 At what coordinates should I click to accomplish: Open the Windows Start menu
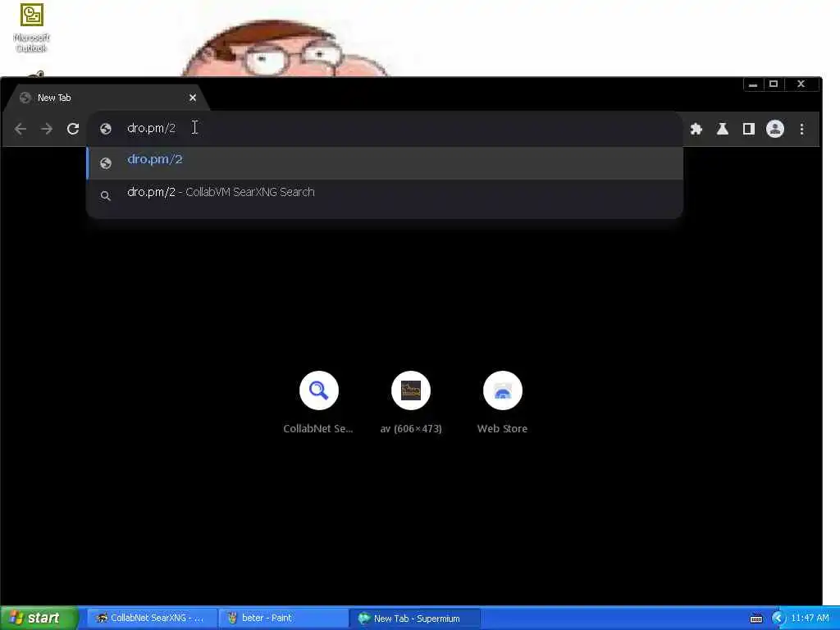(39, 619)
